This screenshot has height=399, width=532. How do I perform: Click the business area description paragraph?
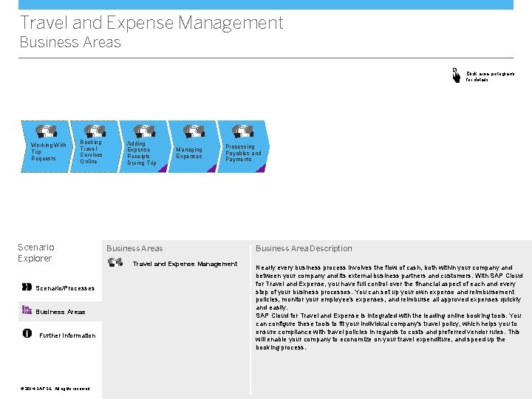pyautogui.click(x=389, y=307)
